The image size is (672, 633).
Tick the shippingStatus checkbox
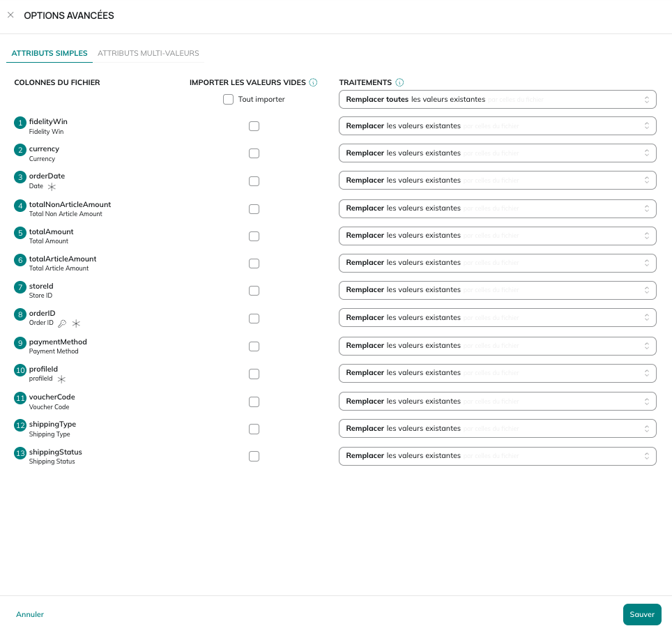click(254, 457)
